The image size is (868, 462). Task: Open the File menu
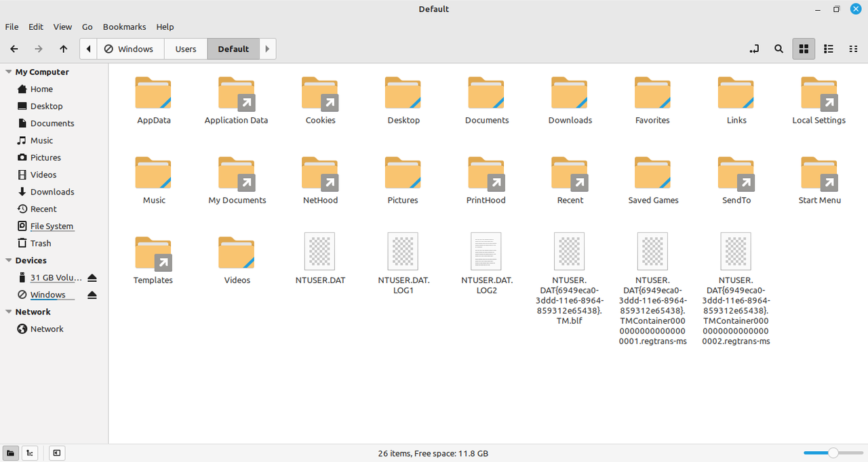[x=12, y=27]
